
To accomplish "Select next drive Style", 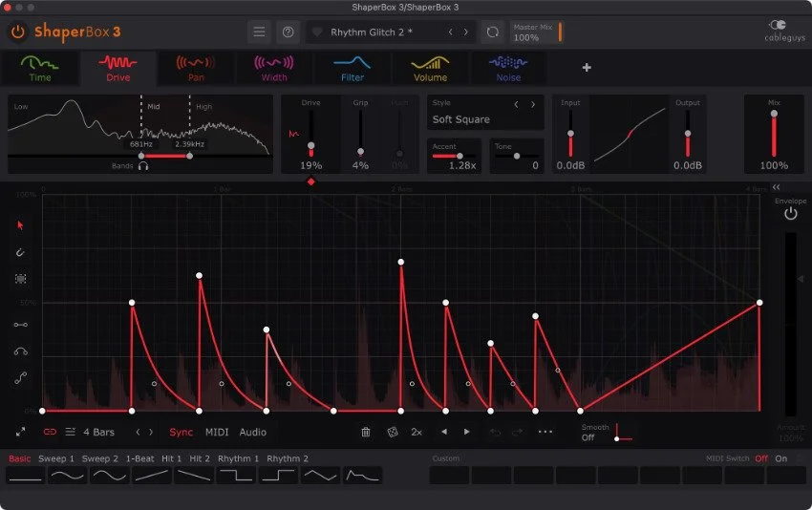I will 533,105.
